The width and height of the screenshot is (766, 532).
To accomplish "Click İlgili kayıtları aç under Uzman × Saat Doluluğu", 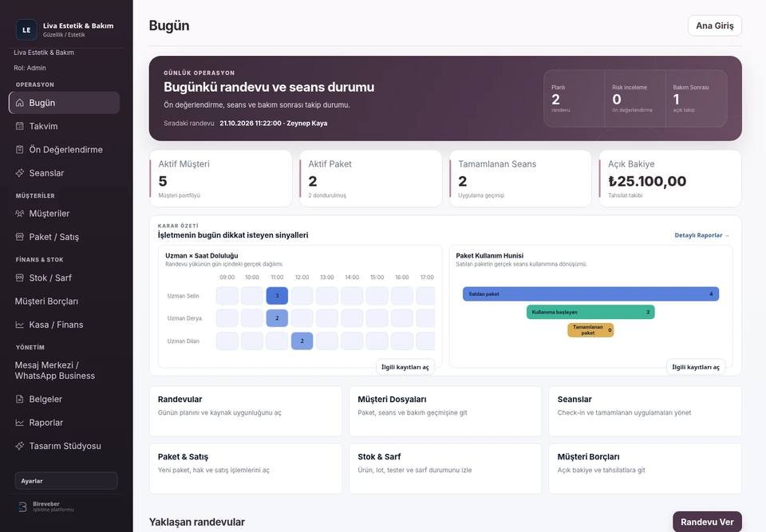I will point(405,367).
